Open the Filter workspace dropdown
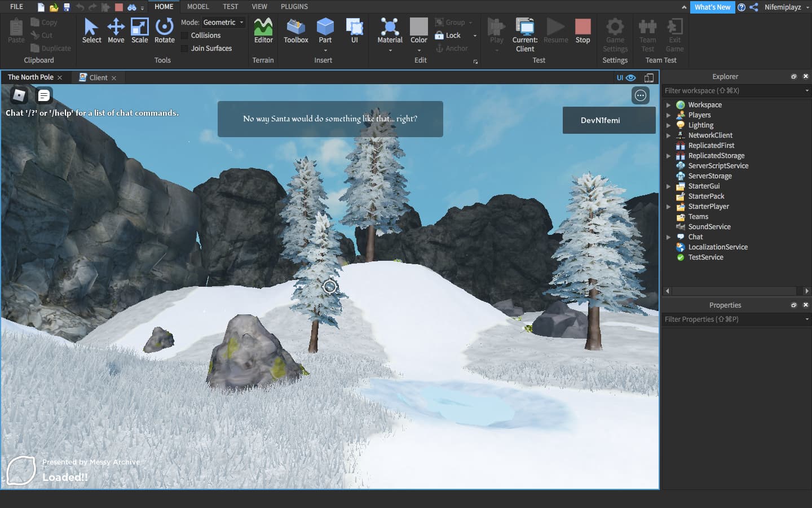Screen dimensions: 812x508 tap(806, 90)
